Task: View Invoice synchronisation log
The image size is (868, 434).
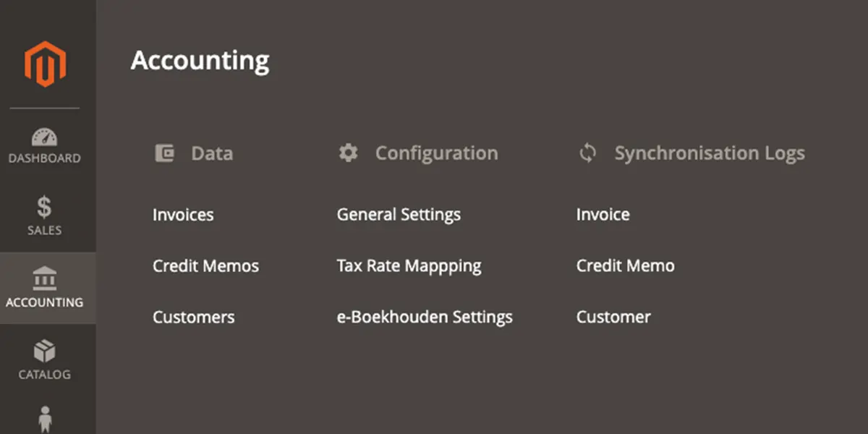Action: tap(603, 215)
